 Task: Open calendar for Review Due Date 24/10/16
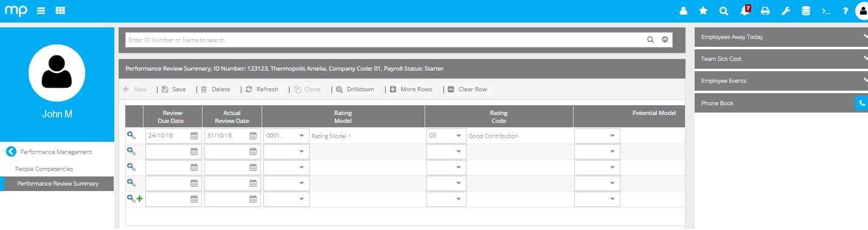[194, 136]
